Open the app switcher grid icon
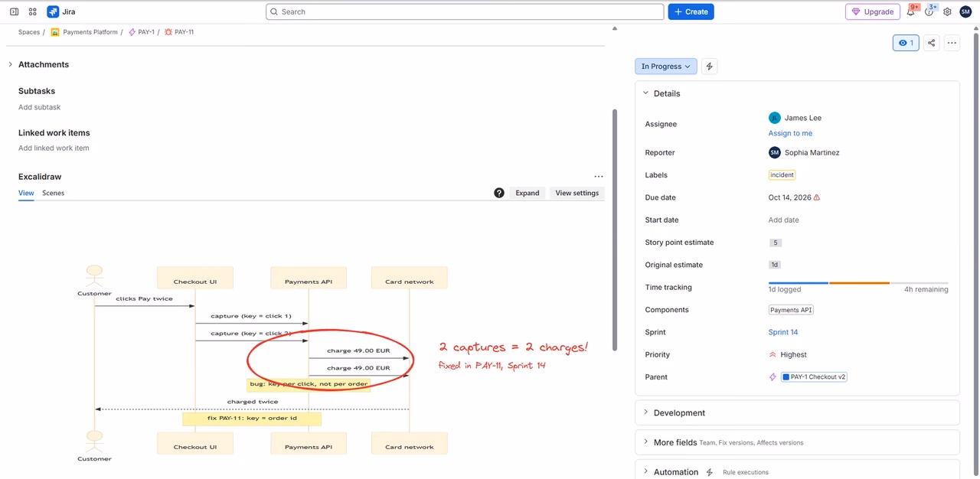 coord(32,11)
